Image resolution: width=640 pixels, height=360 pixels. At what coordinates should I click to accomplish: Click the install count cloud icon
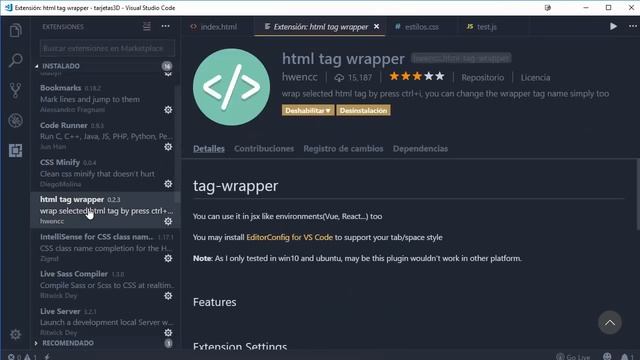click(x=339, y=78)
